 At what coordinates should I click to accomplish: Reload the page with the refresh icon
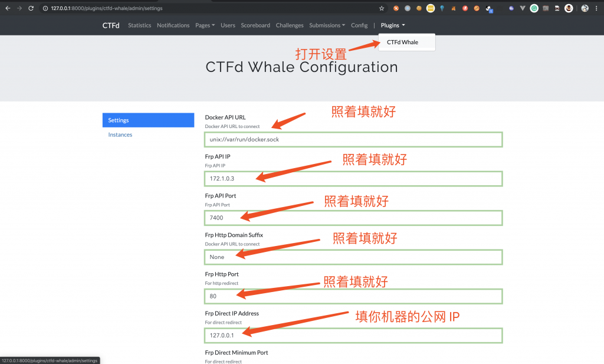pyautogui.click(x=31, y=8)
